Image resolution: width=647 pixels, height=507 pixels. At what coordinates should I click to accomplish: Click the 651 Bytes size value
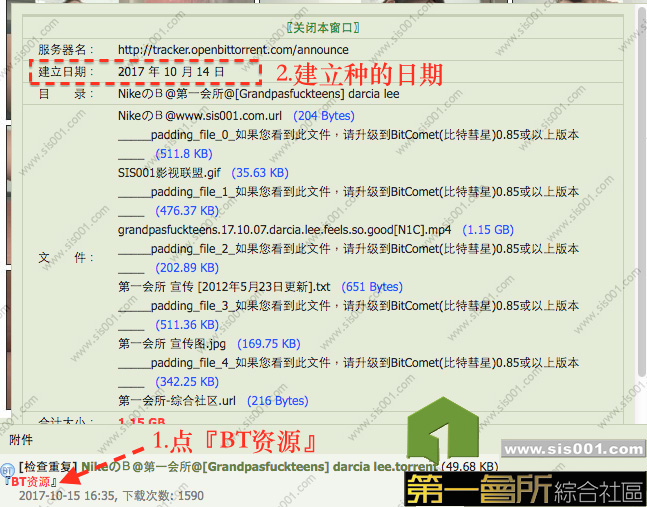tap(372, 287)
